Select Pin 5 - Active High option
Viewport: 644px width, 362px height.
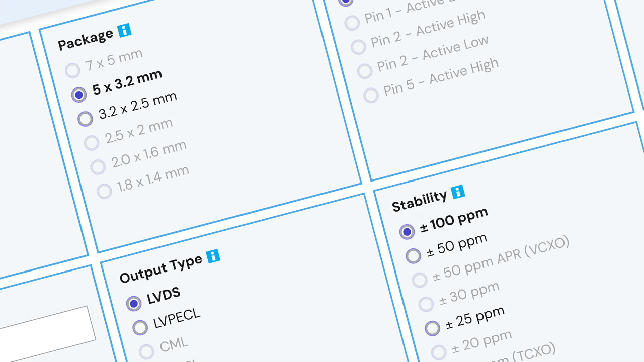[371, 95]
